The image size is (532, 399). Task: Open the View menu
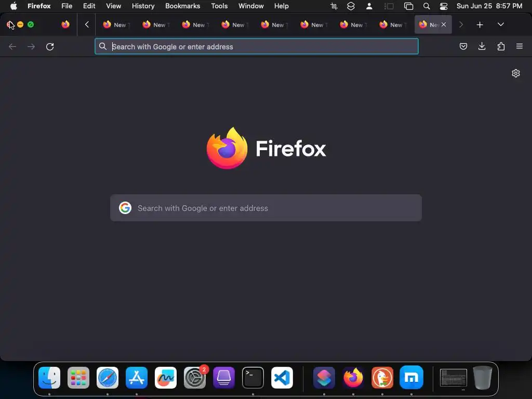[114, 6]
